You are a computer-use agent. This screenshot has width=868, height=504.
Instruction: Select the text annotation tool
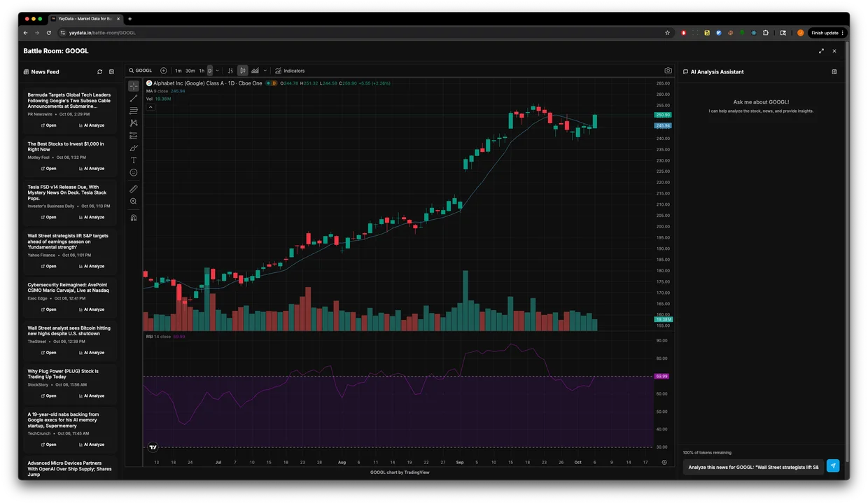134,160
